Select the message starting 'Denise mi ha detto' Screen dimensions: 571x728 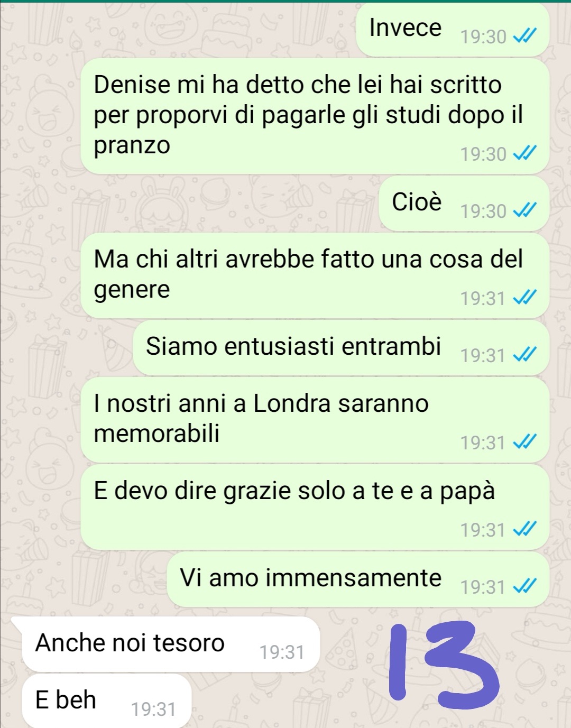point(315,116)
